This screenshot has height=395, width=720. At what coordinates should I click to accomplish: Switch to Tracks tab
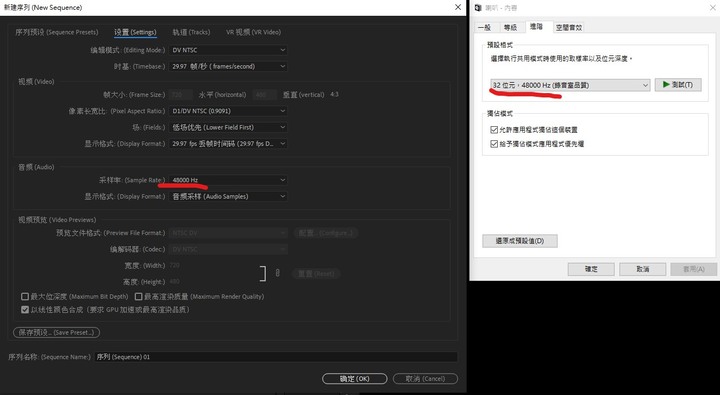click(x=191, y=32)
